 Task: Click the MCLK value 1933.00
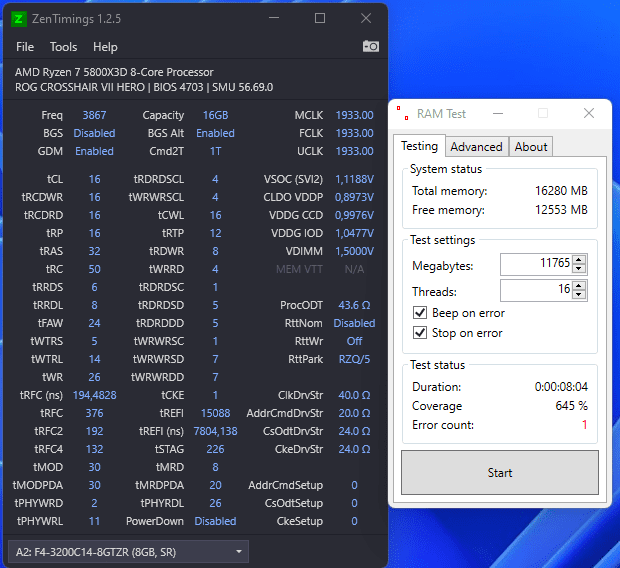354,115
